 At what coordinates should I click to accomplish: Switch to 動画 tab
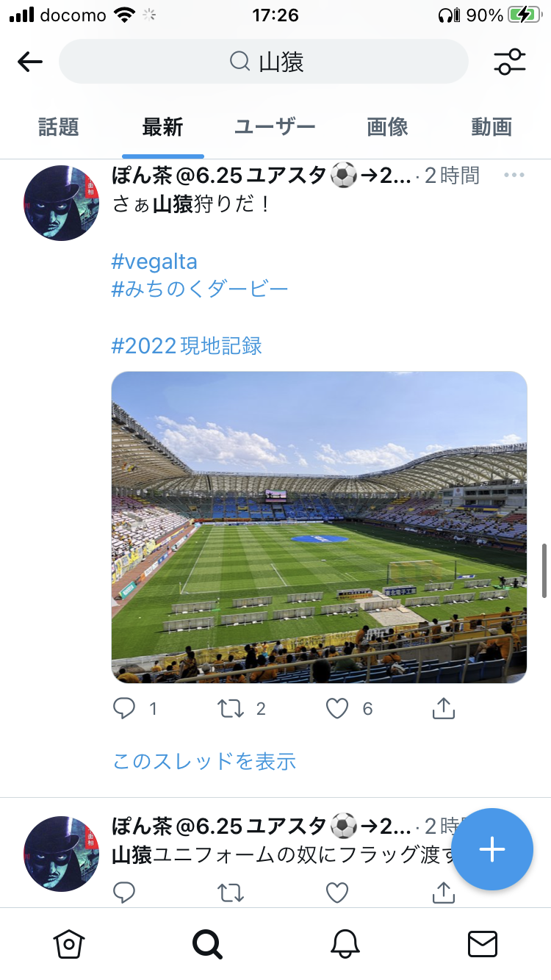(x=491, y=127)
